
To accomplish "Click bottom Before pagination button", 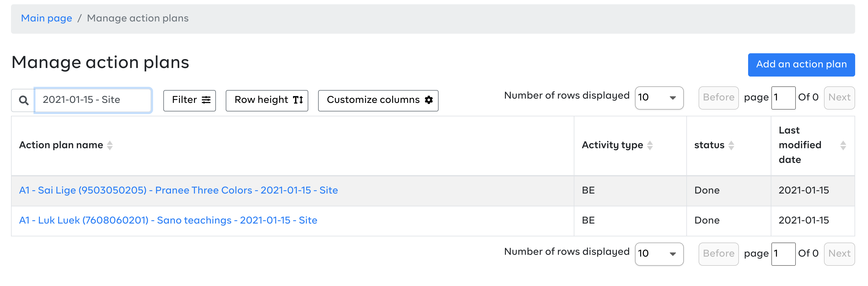I will [x=718, y=254].
